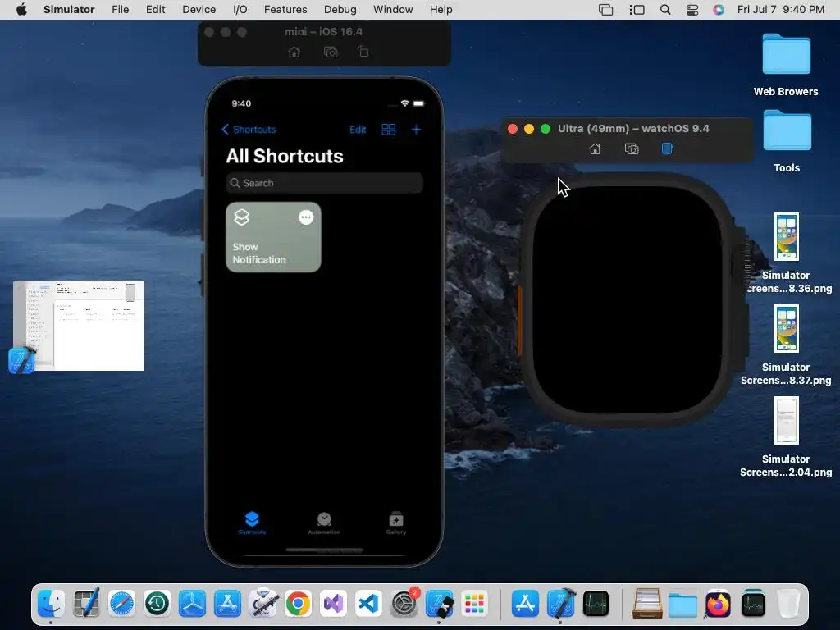
Task: Open the Apple menu
Action: tap(21, 10)
